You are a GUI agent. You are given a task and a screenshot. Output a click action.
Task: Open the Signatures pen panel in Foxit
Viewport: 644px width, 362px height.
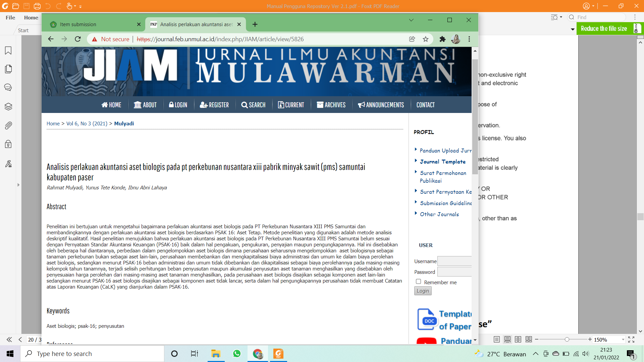click(8, 164)
